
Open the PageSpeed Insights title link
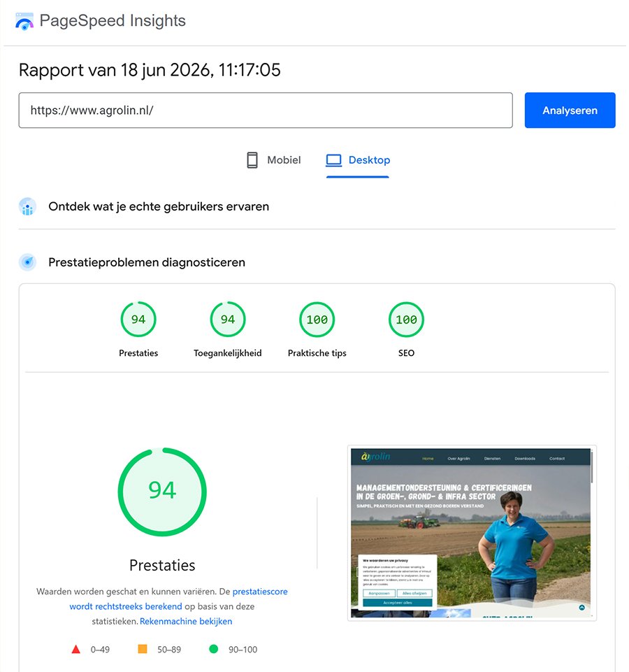pos(113,20)
